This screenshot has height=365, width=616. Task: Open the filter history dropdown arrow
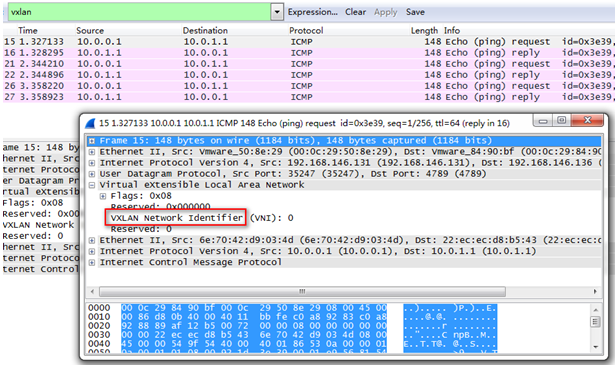[x=277, y=12]
